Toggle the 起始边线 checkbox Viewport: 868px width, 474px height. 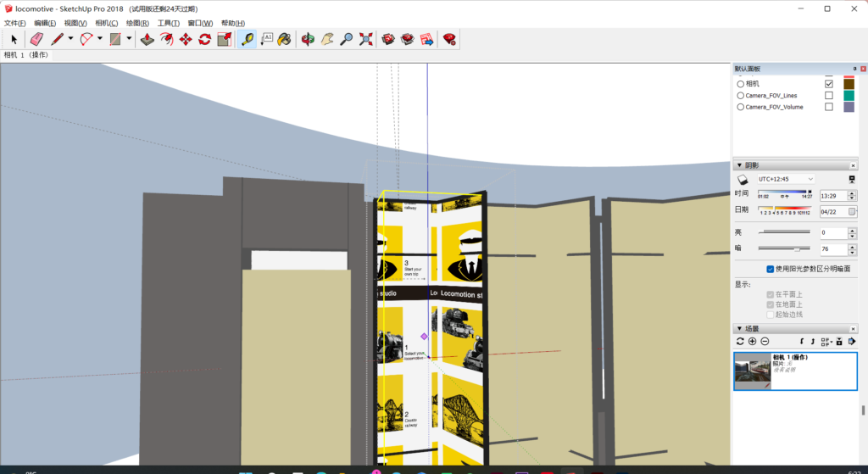(770, 315)
